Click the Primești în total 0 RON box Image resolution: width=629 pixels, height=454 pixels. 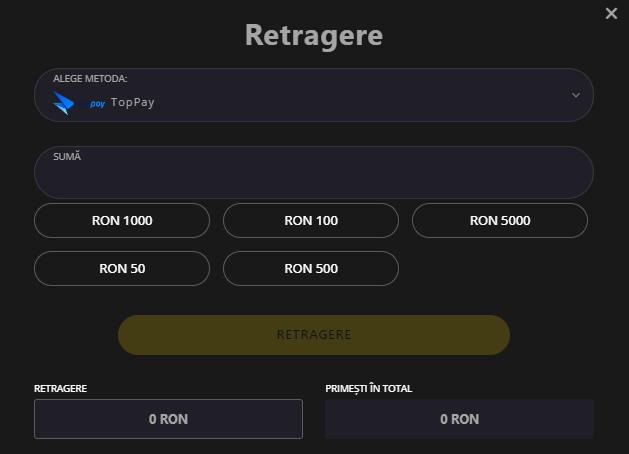coord(459,419)
